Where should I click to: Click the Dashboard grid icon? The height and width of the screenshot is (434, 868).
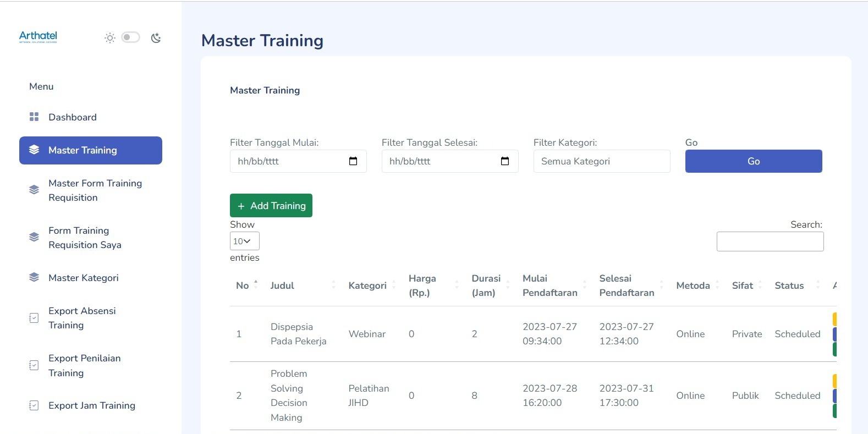34,117
